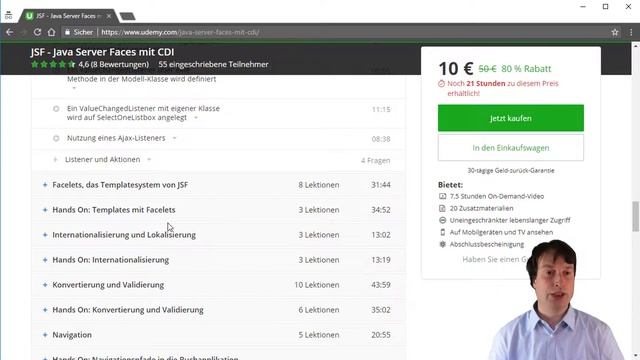The height and width of the screenshot is (360, 640).
Task: Click the mobile device icon for Mobilgeräten und TV
Action: [442, 232]
